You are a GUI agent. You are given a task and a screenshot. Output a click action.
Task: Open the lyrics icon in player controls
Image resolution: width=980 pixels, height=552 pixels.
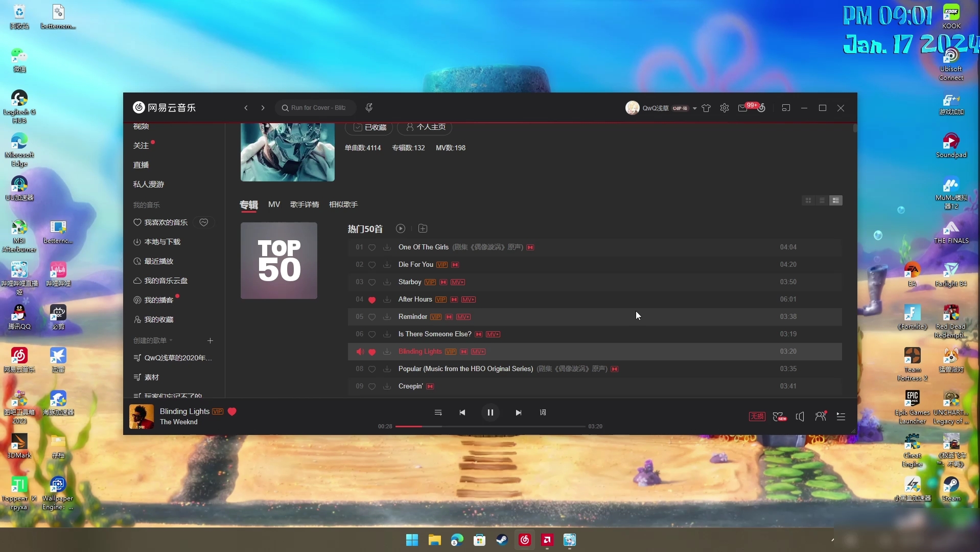pos(543,412)
